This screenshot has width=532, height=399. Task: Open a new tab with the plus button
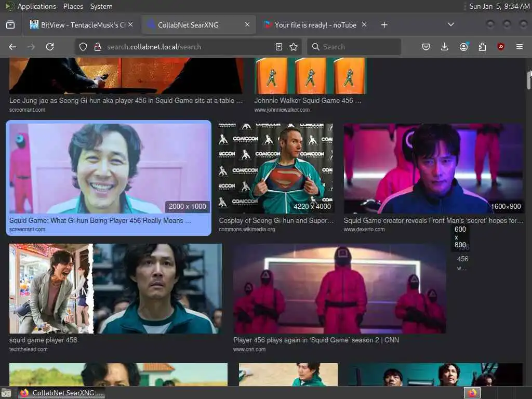384,25
